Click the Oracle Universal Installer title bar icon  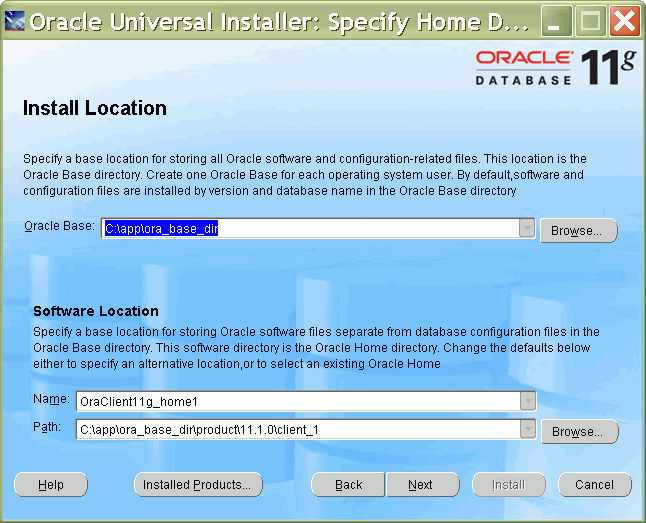point(15,21)
